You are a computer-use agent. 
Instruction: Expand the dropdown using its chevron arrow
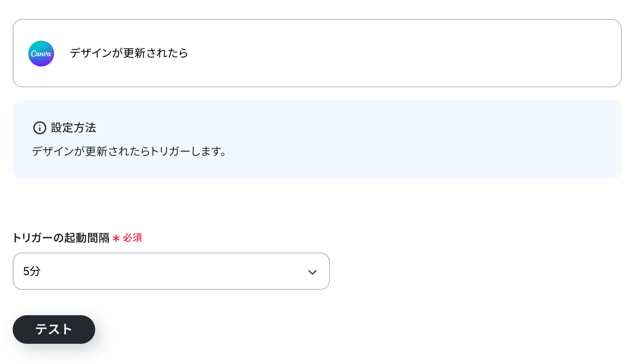[312, 272]
